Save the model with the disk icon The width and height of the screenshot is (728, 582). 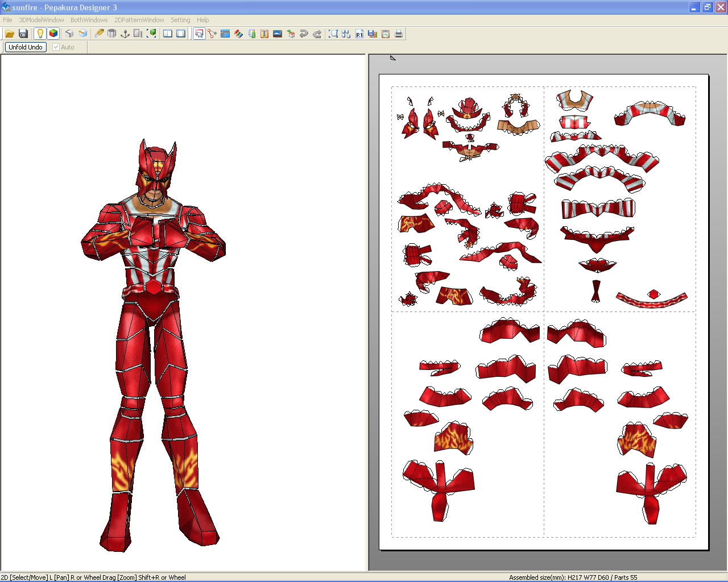click(23, 34)
